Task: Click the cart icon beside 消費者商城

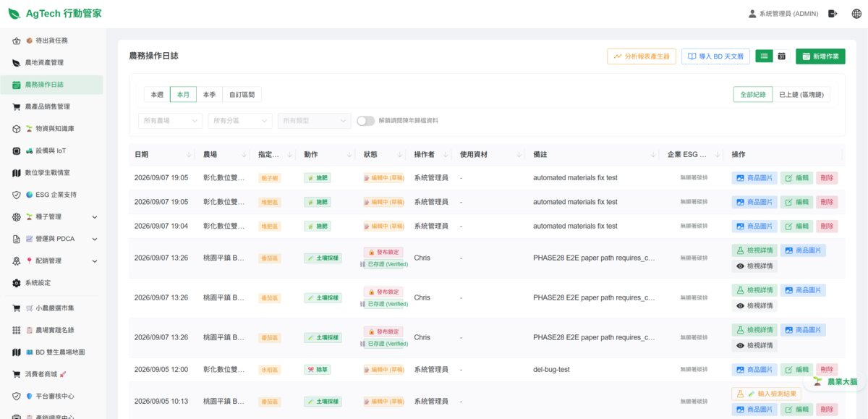Action: pos(17,374)
